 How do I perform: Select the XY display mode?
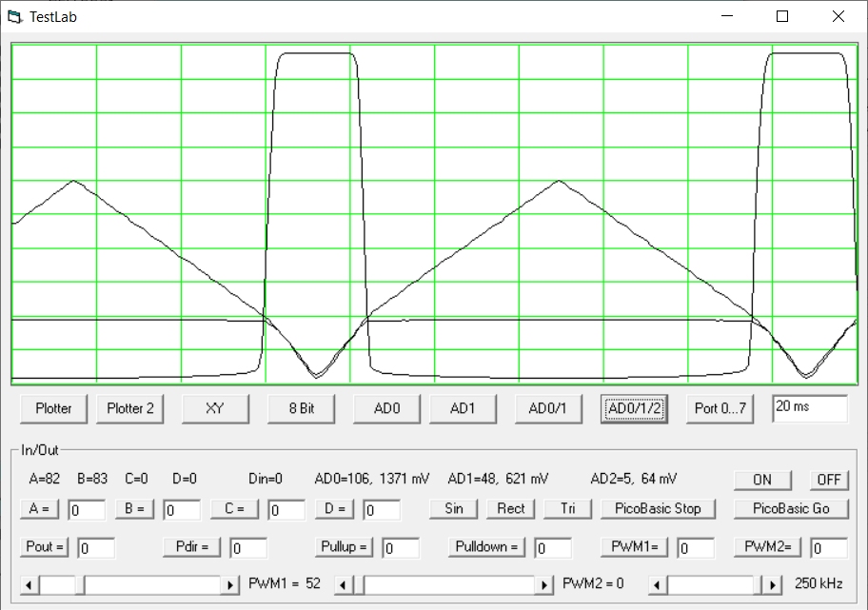(215, 408)
